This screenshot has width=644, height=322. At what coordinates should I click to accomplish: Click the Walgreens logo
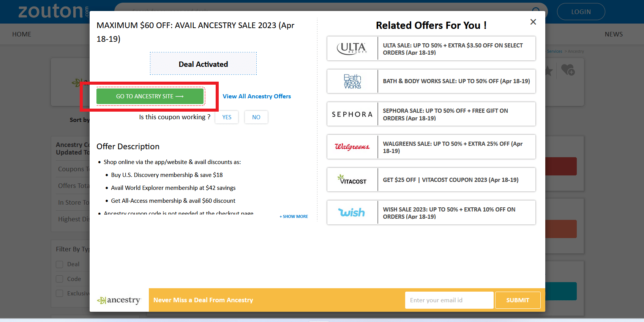click(x=352, y=147)
